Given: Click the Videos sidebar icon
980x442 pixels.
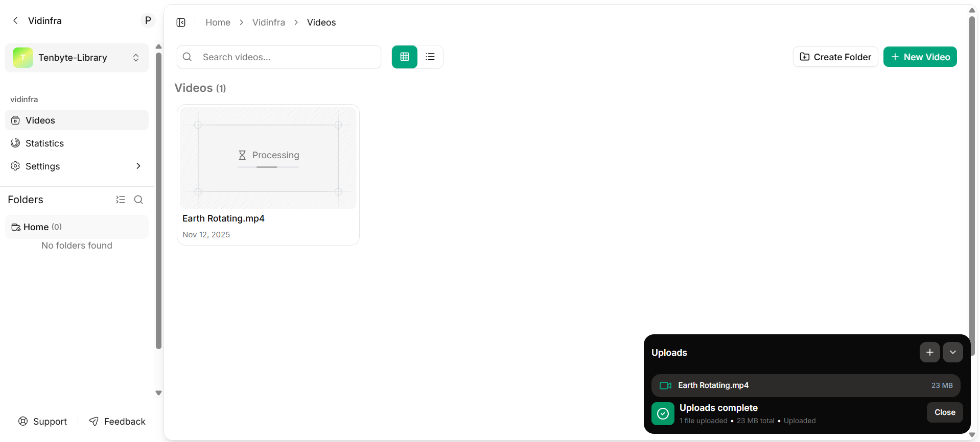Looking at the screenshot, I should [15, 120].
